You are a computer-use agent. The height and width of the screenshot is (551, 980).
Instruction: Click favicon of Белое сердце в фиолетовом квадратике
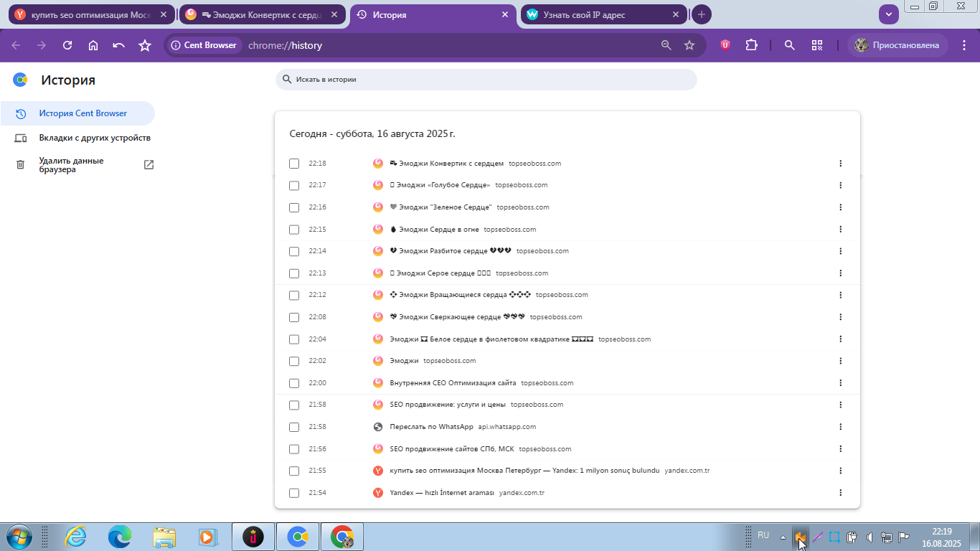378,339
